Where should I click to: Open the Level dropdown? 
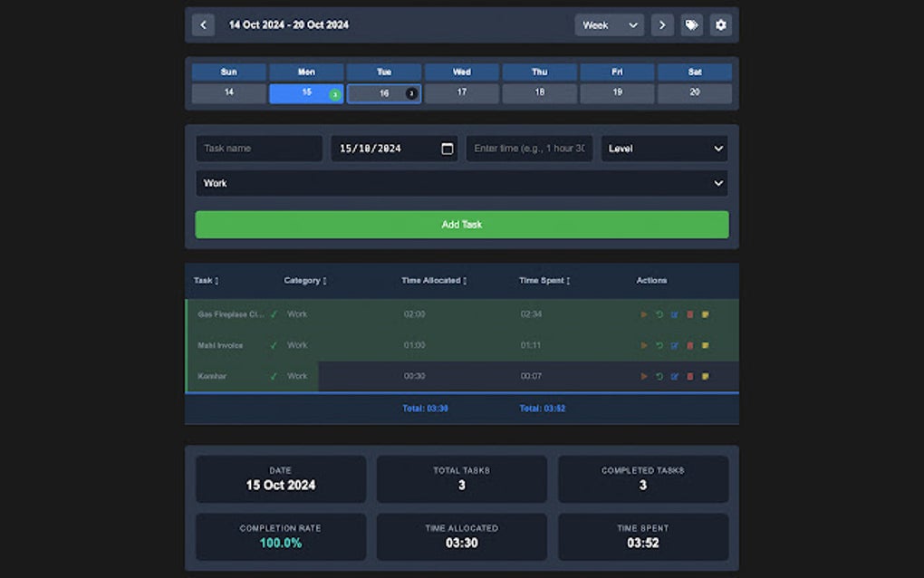[664, 148]
